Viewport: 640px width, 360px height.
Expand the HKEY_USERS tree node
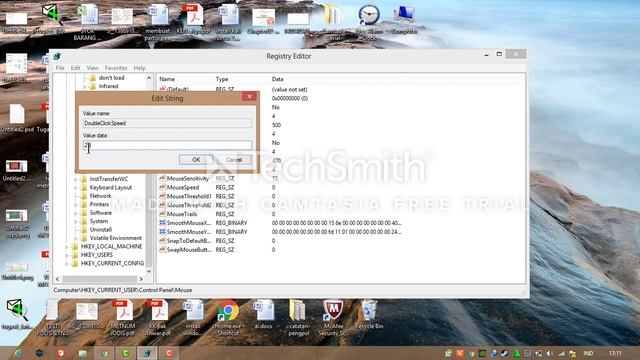[x=67, y=255]
